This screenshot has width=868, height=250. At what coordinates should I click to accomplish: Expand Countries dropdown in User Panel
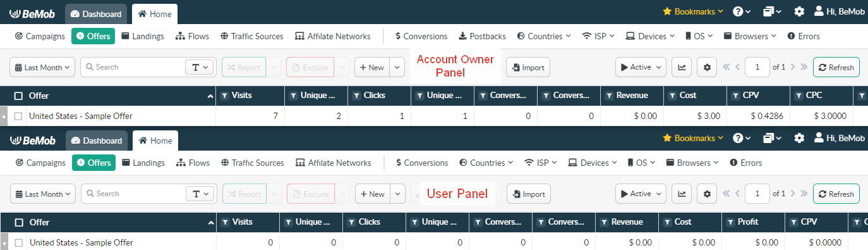click(x=486, y=163)
